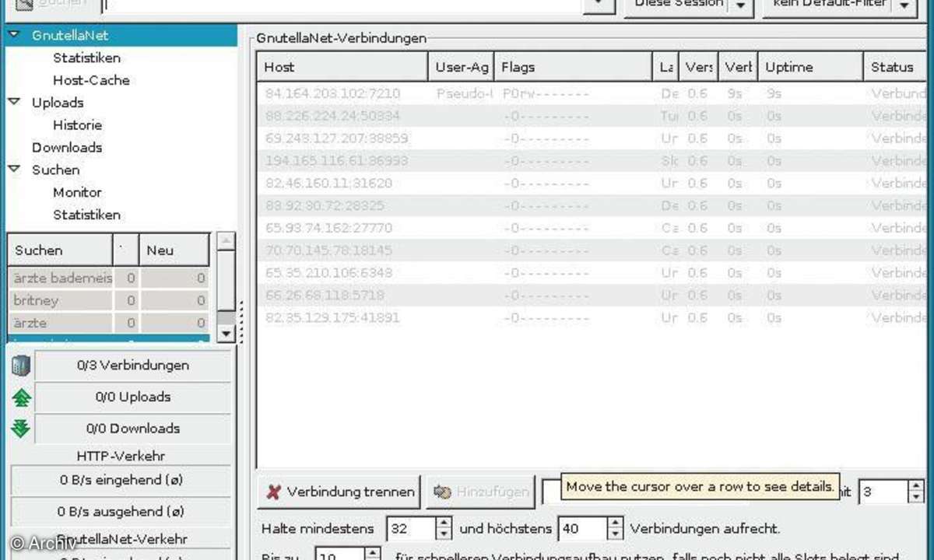Open Statistiken under GnutellaNet
The height and width of the screenshot is (560, 934).
[86, 58]
